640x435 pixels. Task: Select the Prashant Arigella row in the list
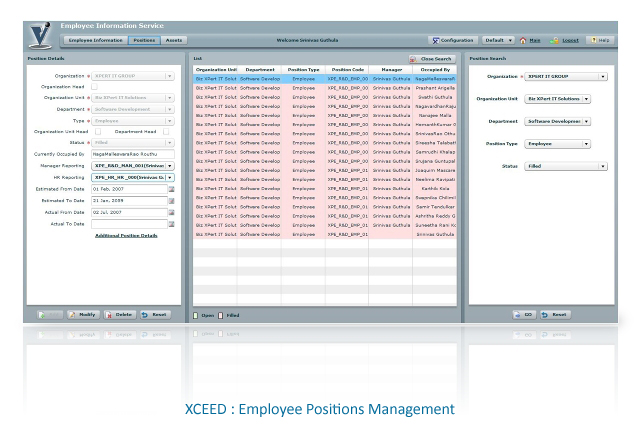coord(325,88)
